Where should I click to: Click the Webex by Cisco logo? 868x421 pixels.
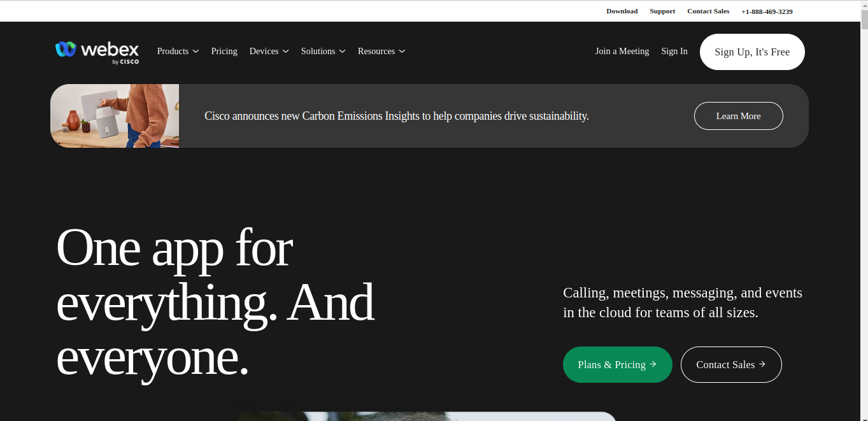(x=97, y=52)
